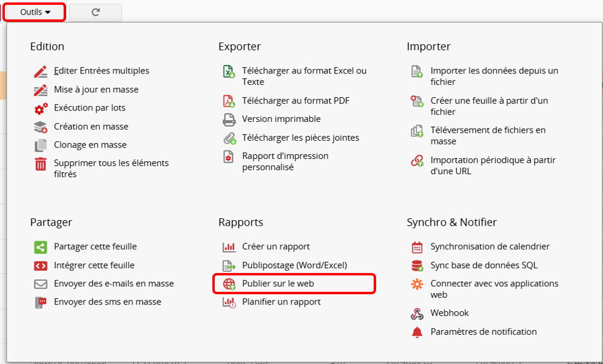Click the refresh button next to Outils

[95, 12]
